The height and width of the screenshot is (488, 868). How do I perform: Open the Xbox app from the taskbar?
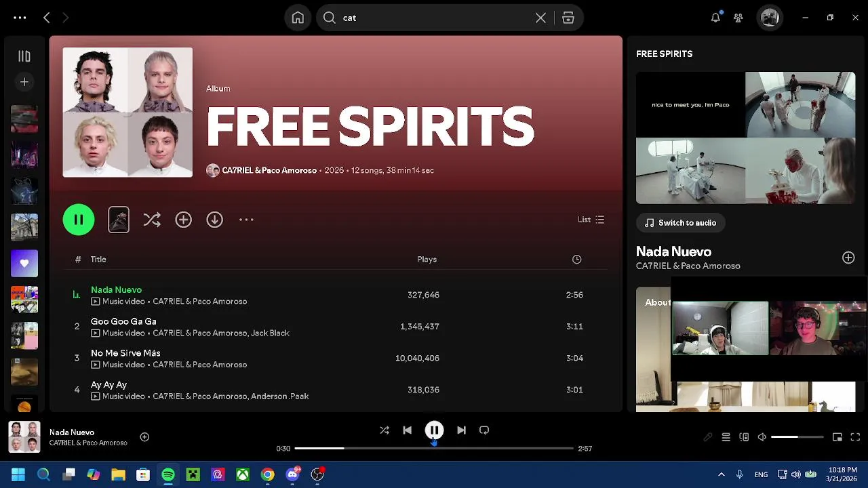(243, 474)
